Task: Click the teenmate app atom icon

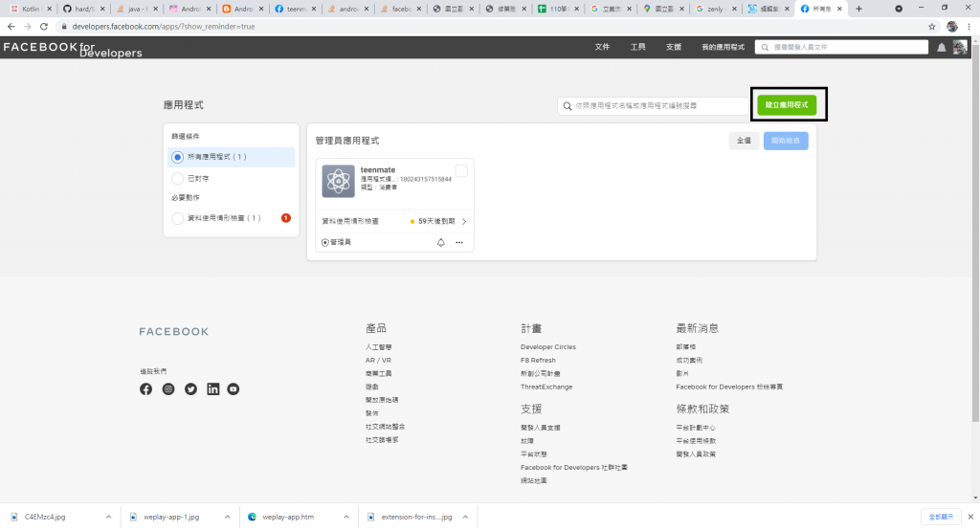Action: click(x=338, y=181)
